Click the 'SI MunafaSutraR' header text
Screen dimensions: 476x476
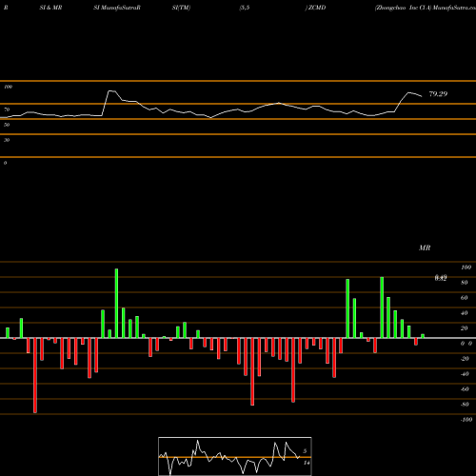(x=117, y=8)
